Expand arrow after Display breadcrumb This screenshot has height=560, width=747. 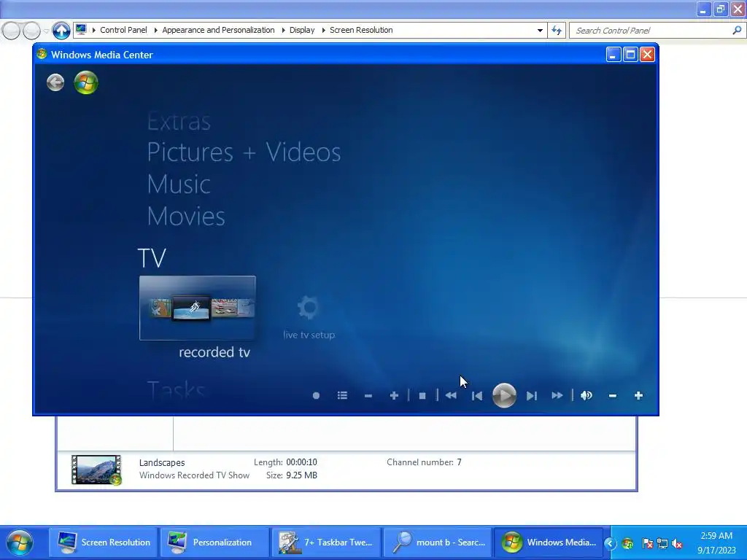coord(323,30)
